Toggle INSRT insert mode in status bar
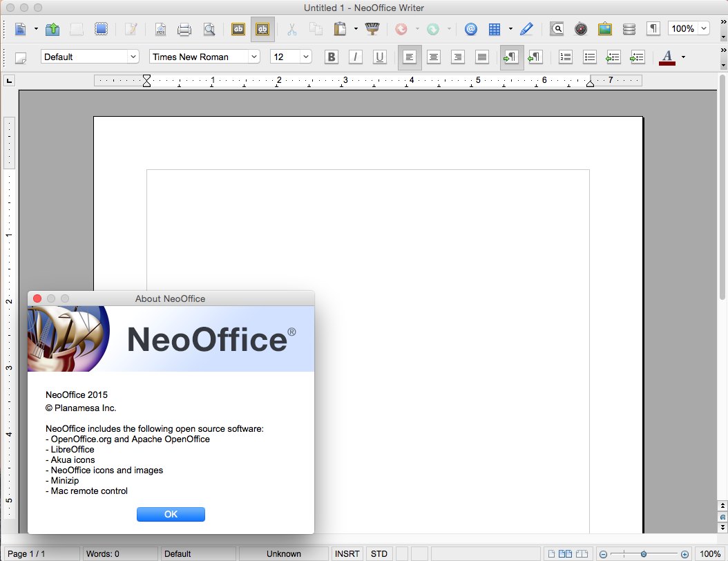The width and height of the screenshot is (728, 561). point(347,553)
